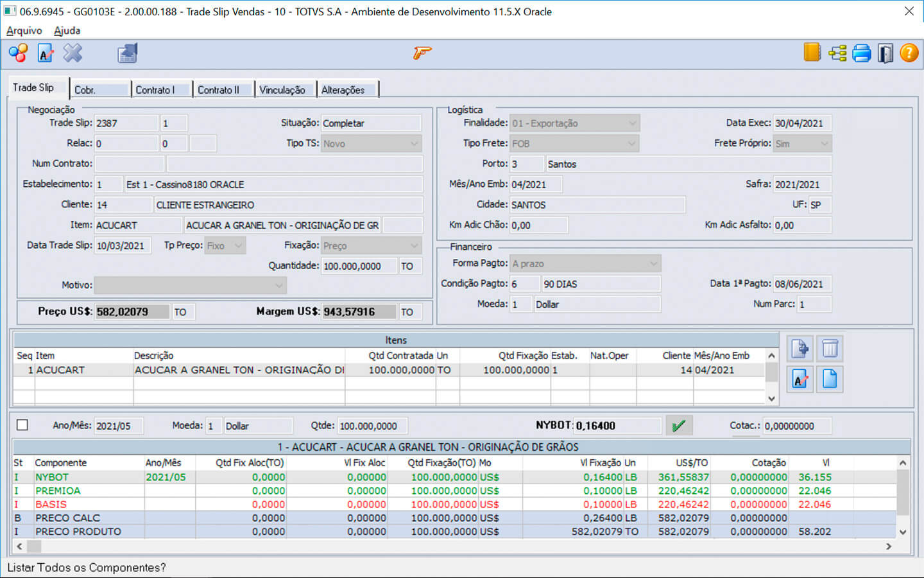This screenshot has width=924, height=578.
Task: Click the orange gun icon in toolbar
Action: click(422, 53)
